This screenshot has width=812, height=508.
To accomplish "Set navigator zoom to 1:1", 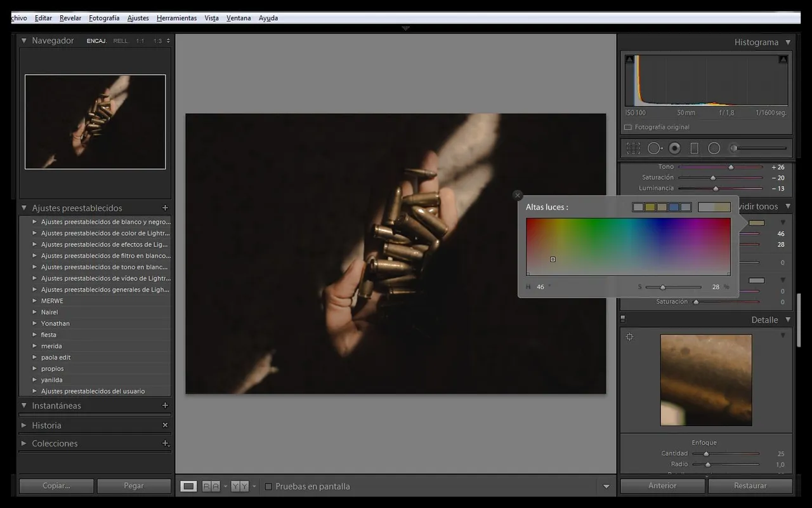I will [140, 41].
